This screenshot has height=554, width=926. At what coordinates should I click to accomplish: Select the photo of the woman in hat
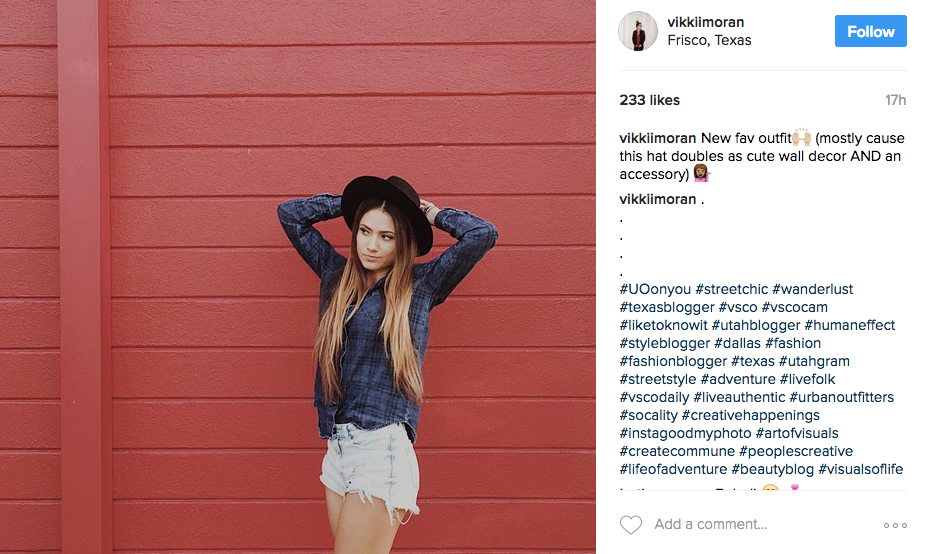(x=298, y=277)
